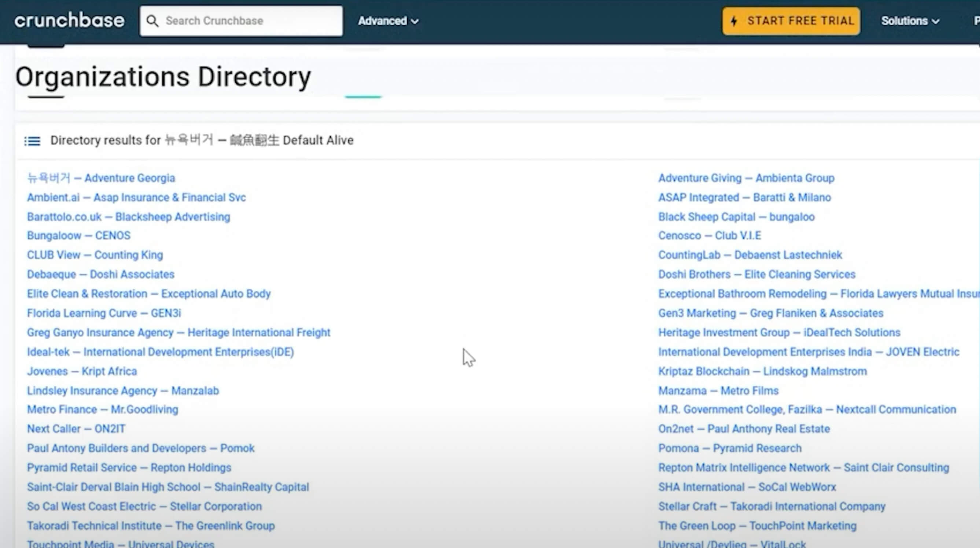The width and height of the screenshot is (980, 548).
Task: Open Bungaloow — CENOS directory link
Action: click(78, 236)
